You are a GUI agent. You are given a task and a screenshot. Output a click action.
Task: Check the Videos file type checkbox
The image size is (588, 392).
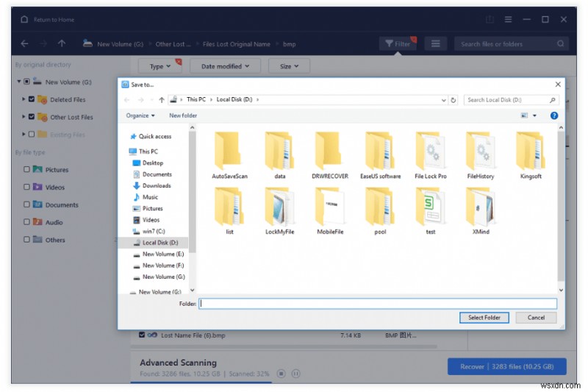(x=26, y=187)
